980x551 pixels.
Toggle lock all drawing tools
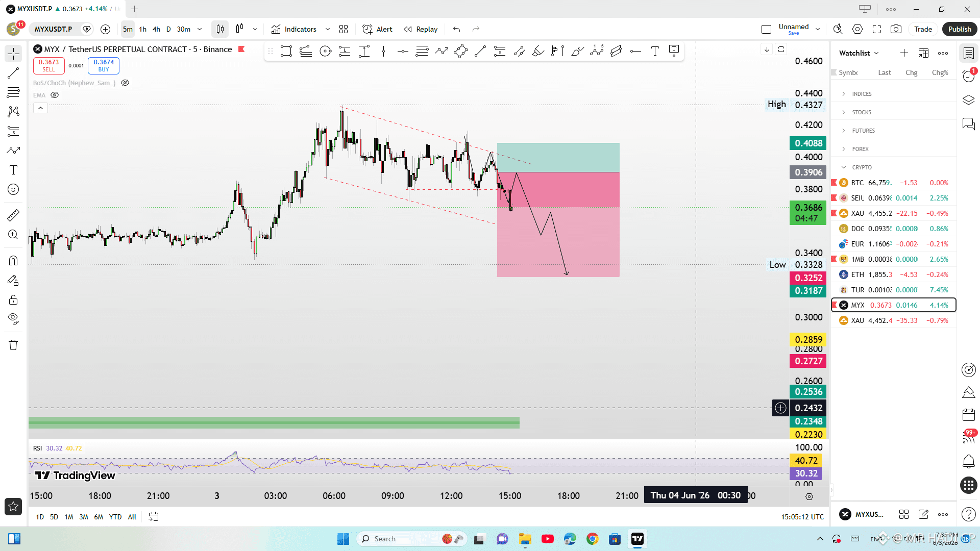(x=13, y=299)
